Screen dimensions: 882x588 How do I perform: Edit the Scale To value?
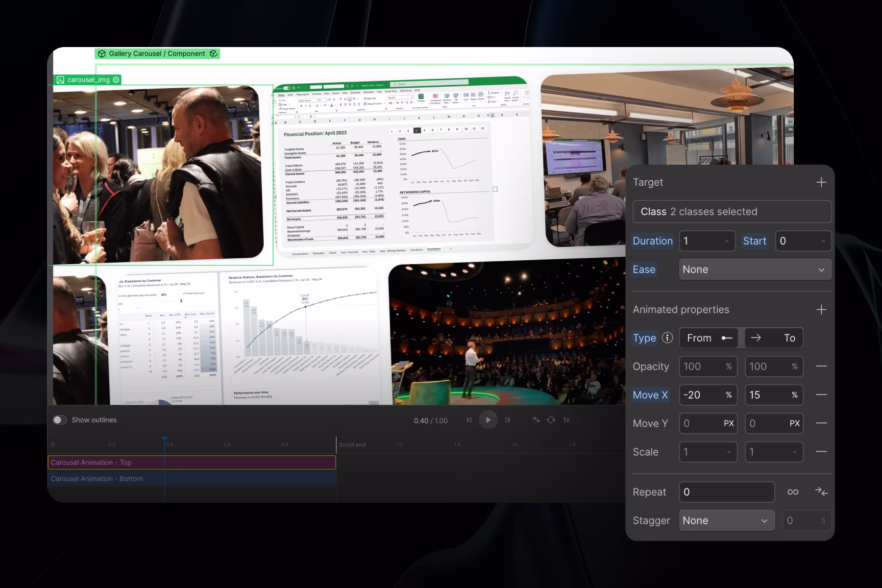(x=774, y=452)
